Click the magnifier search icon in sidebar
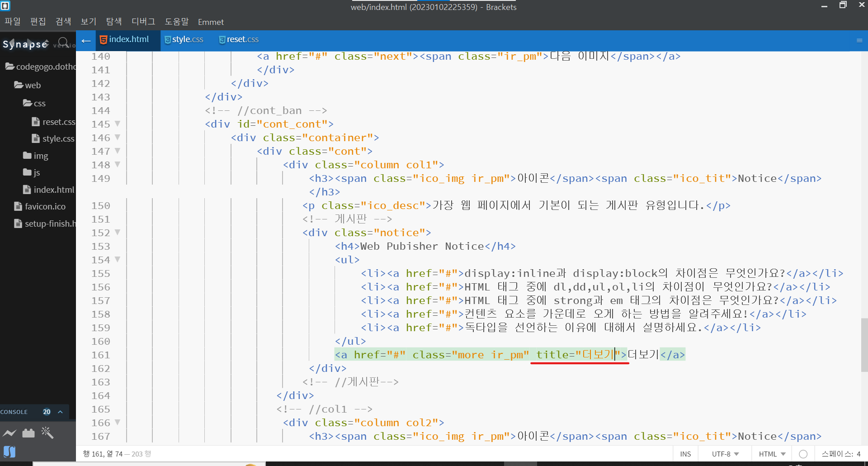The height and width of the screenshot is (466, 868). point(63,43)
